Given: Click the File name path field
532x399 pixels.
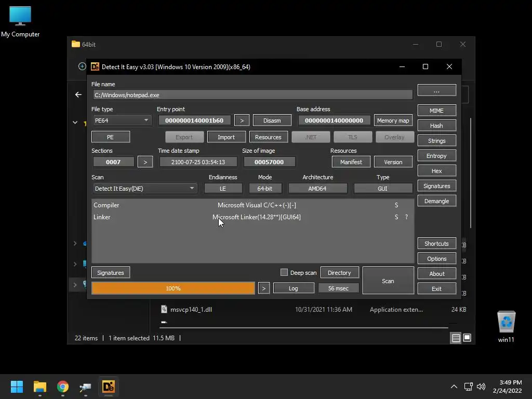Looking at the screenshot, I should click(x=253, y=95).
